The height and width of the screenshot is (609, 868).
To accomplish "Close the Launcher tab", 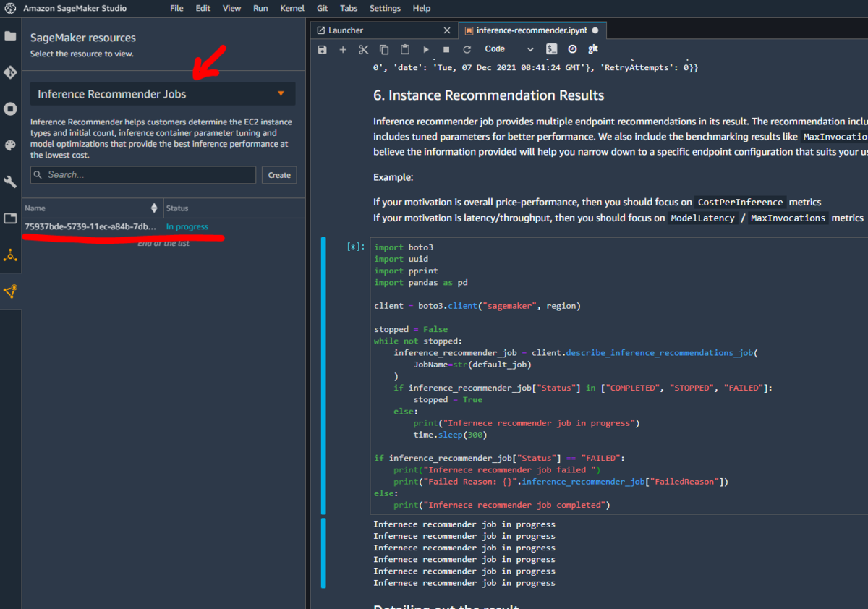I will click(x=447, y=30).
